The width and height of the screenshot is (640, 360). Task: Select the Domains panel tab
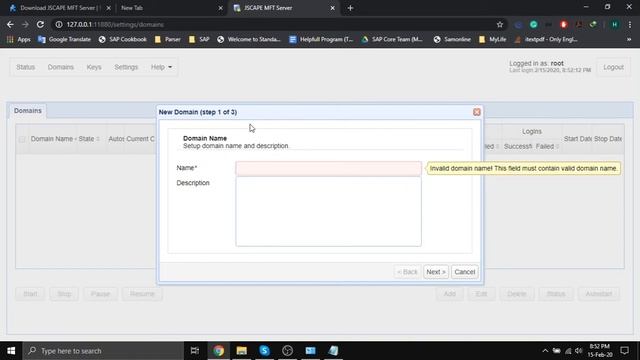point(28,111)
